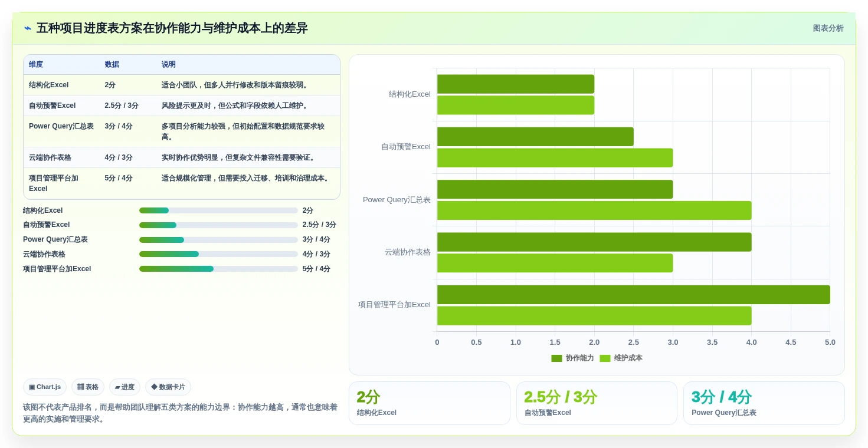
Task: Click the 图表分析 label in the header
Action: point(828,28)
